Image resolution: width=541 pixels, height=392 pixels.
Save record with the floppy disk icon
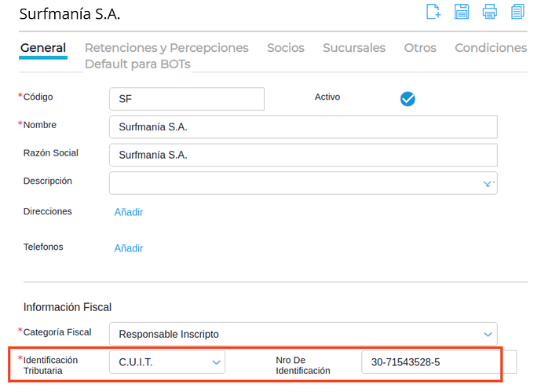(x=462, y=12)
